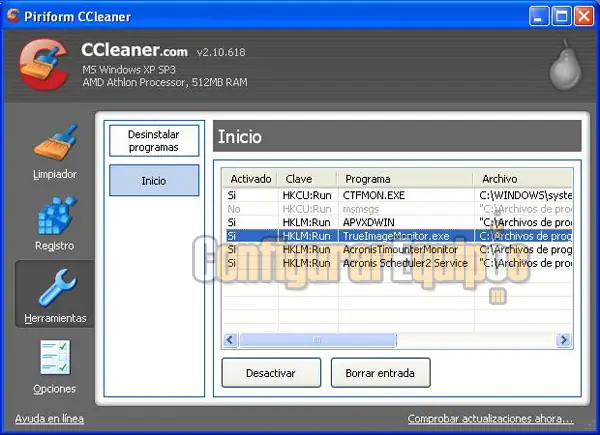Sort by the Programa column header
This screenshot has height=435, width=600.
pyautogui.click(x=406, y=179)
